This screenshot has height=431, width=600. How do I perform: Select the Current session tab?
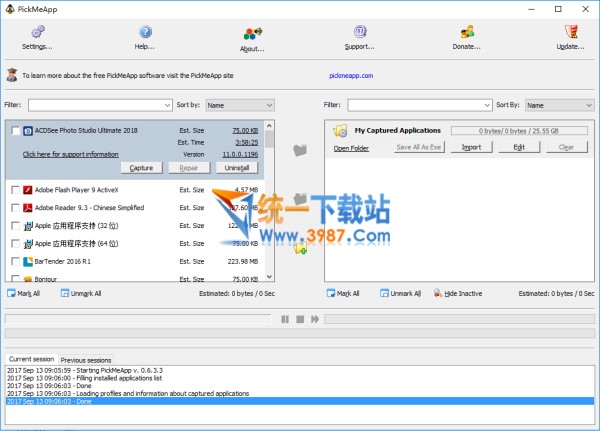click(30, 359)
